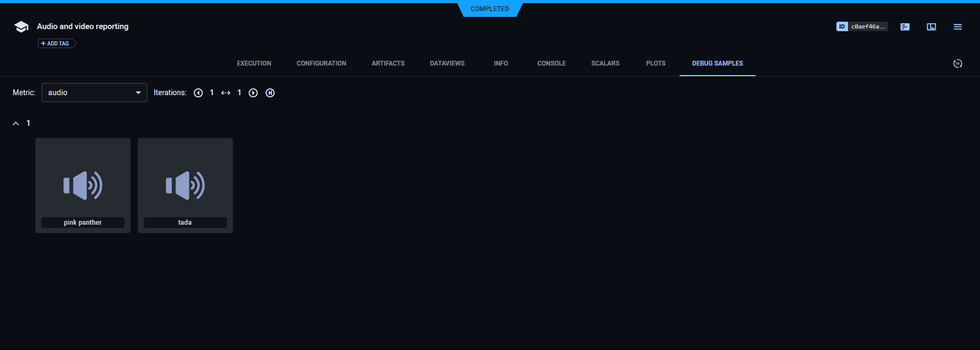Collapse iteration 1 section chevron

pos(16,124)
